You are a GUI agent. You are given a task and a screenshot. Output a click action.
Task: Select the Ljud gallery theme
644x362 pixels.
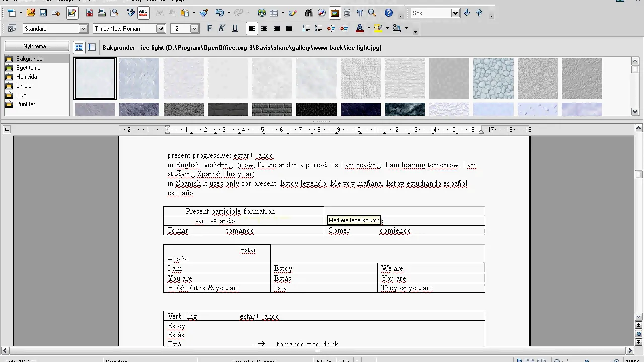(37, 95)
